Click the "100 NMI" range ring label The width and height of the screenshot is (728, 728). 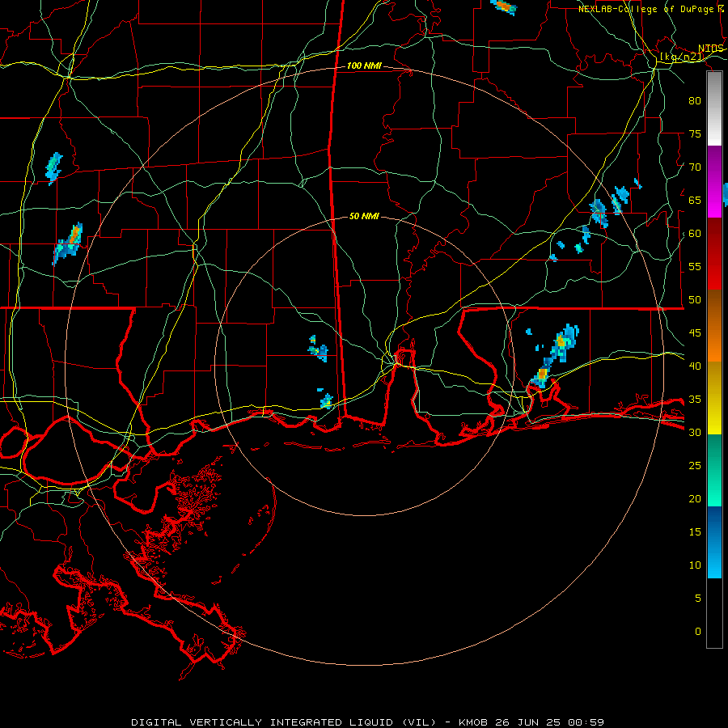tap(365, 66)
